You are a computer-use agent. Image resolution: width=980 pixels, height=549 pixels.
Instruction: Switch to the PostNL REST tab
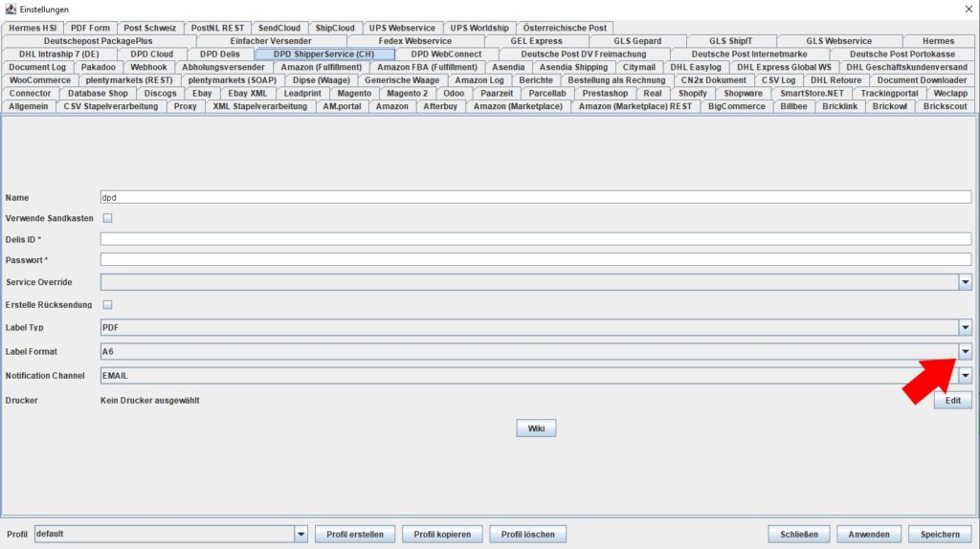pyautogui.click(x=217, y=28)
